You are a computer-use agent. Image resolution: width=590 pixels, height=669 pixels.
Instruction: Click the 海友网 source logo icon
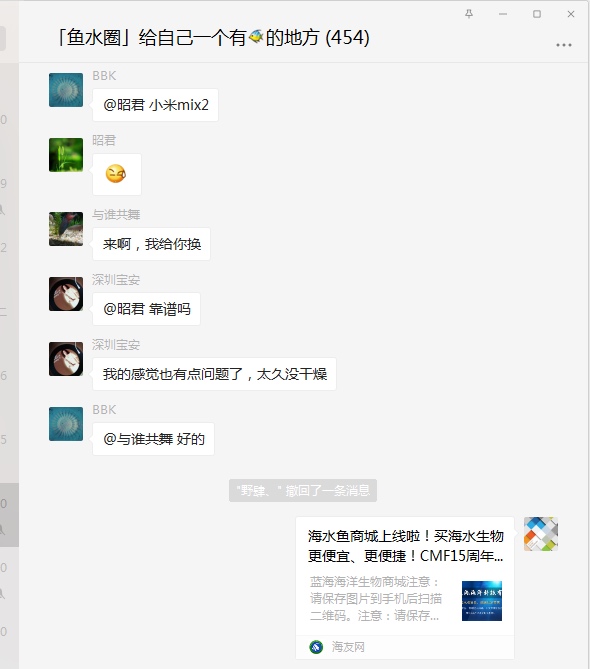(x=316, y=647)
